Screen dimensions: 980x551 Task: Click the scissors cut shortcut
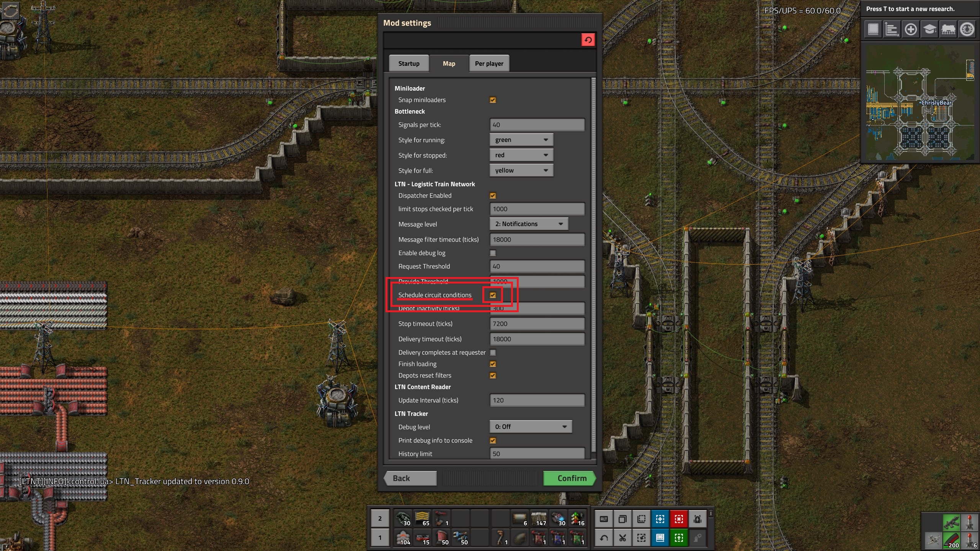coord(622,538)
